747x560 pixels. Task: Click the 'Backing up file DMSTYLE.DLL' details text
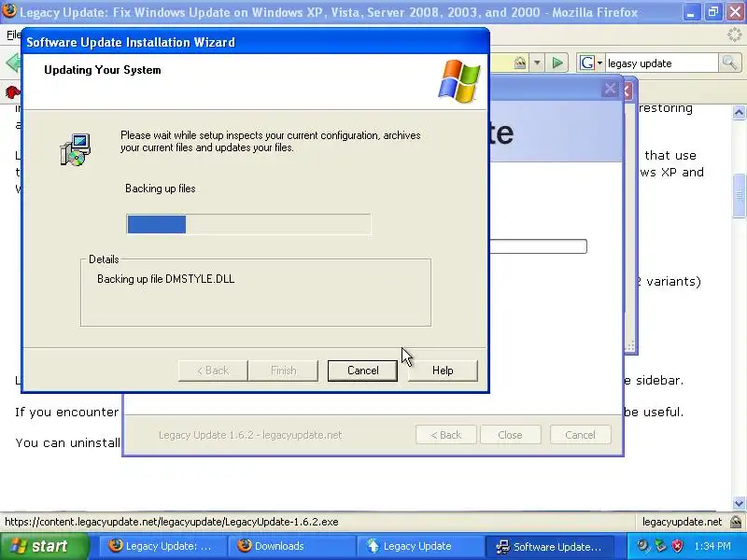(x=166, y=279)
